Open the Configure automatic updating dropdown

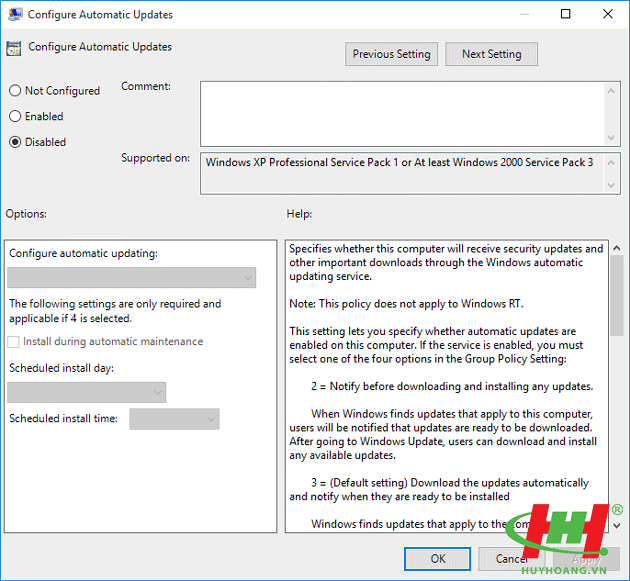131,278
